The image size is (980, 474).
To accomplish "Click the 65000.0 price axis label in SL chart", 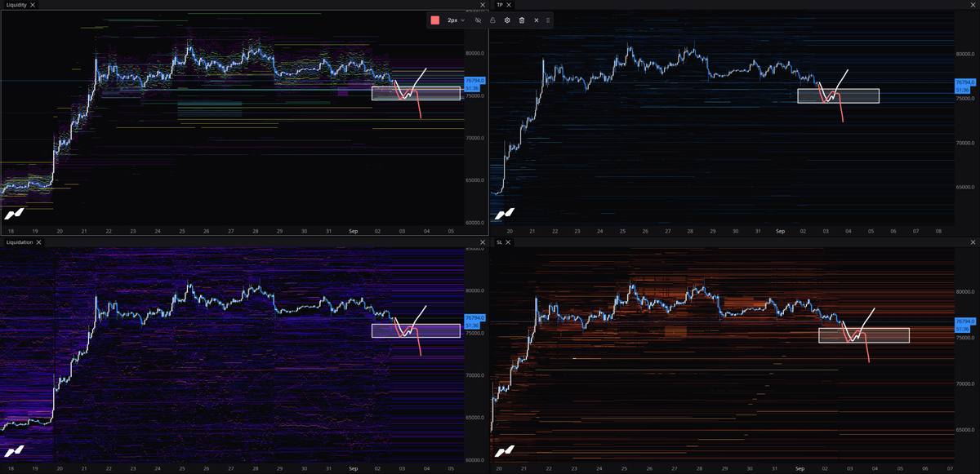I will pos(966,429).
